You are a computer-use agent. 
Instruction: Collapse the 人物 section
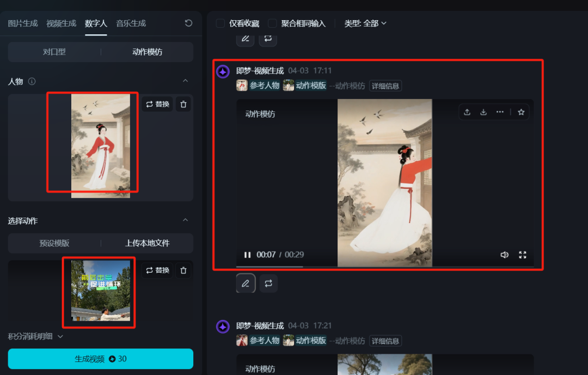tap(185, 81)
